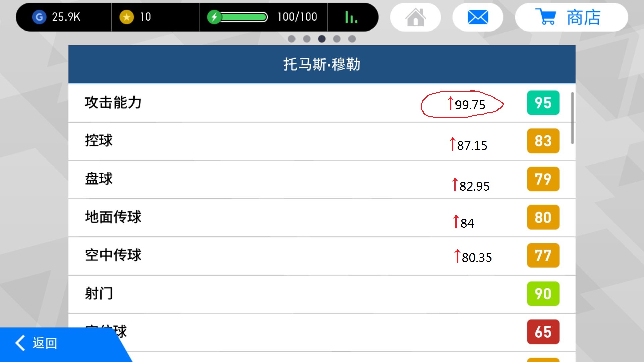644x362 pixels.
Task: Switch to the first page indicator dot
Action: (292, 39)
